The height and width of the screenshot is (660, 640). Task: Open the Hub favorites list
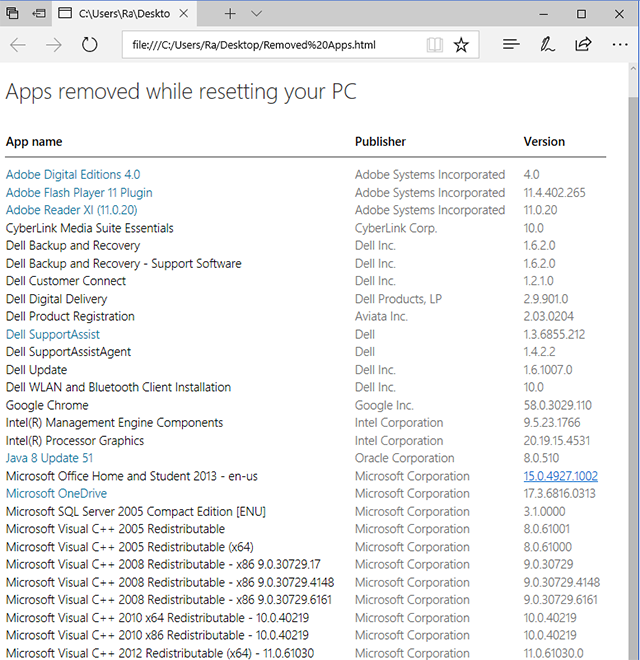(x=511, y=44)
